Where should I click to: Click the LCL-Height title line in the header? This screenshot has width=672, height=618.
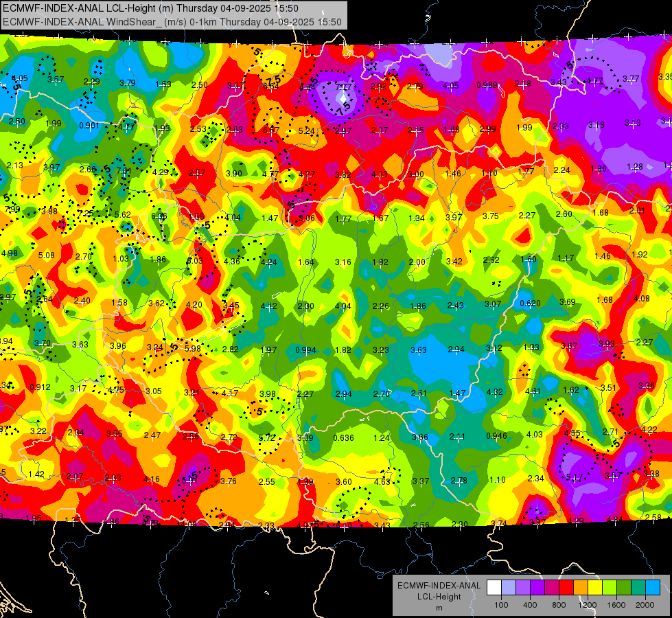[150, 8]
